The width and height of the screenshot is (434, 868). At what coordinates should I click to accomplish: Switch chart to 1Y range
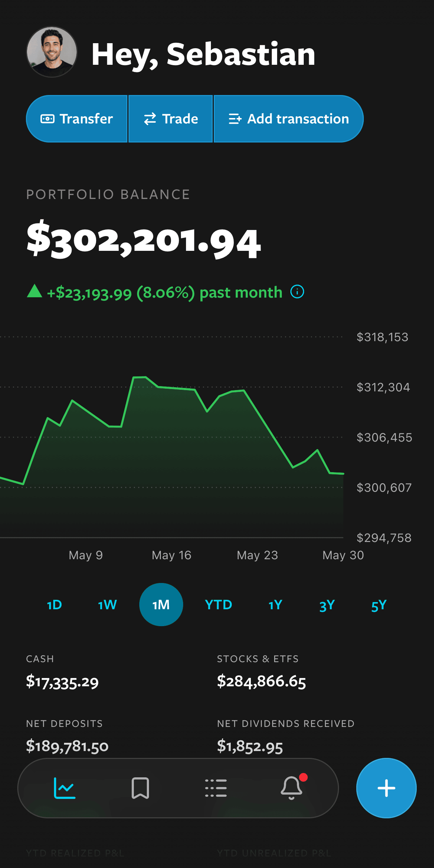coord(275,605)
